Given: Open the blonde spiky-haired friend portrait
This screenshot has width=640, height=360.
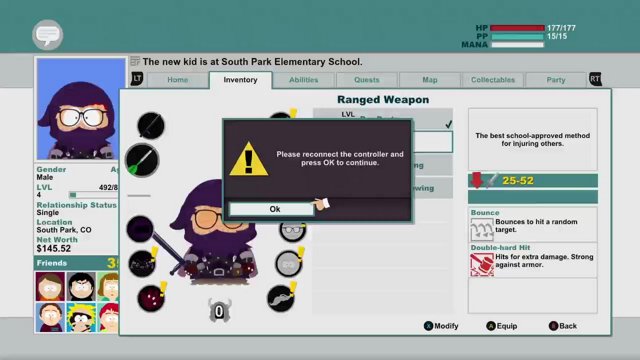Looking at the screenshot, I should pyautogui.click(x=81, y=317).
